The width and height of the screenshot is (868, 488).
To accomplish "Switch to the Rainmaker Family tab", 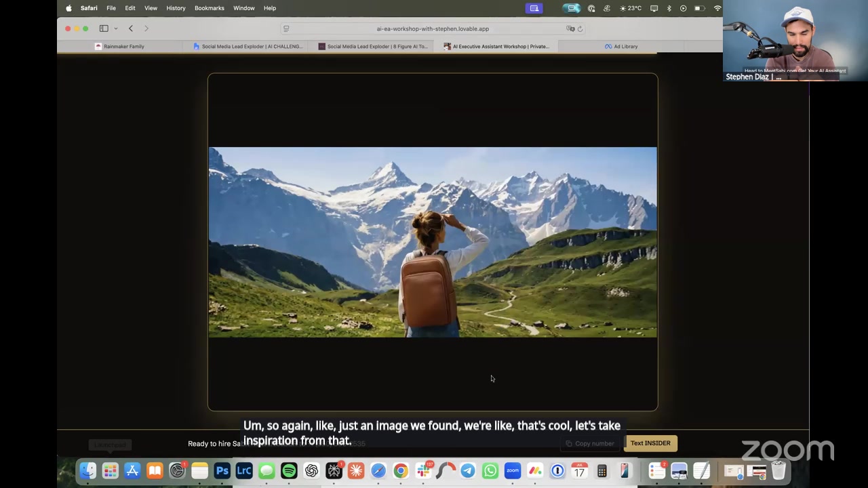I will (119, 46).
